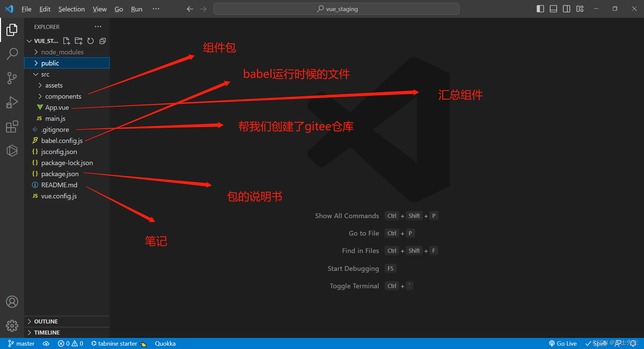Collapse the src folder
644x349 pixels.
coord(67,74)
